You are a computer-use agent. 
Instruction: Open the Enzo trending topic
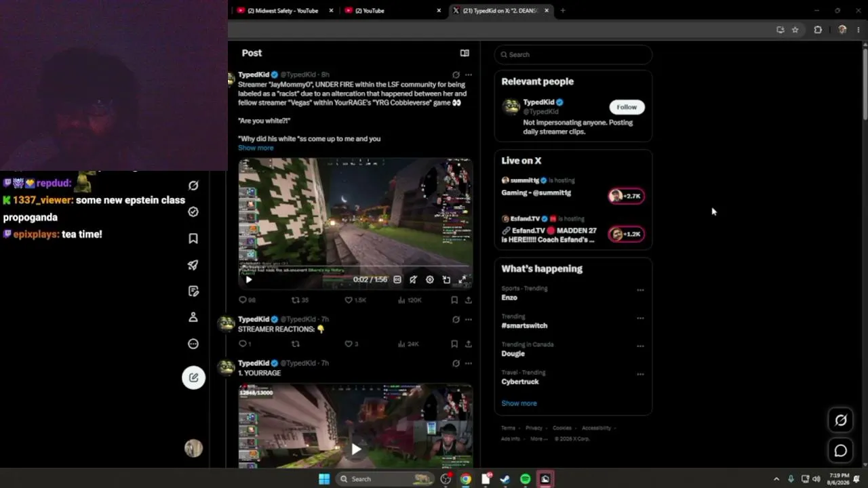point(509,298)
